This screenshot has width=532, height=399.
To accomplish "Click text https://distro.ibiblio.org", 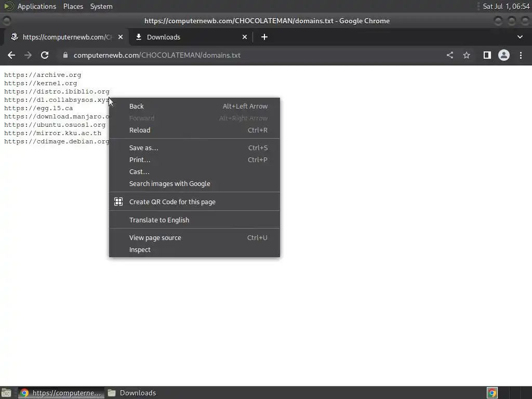I will tap(57, 91).
